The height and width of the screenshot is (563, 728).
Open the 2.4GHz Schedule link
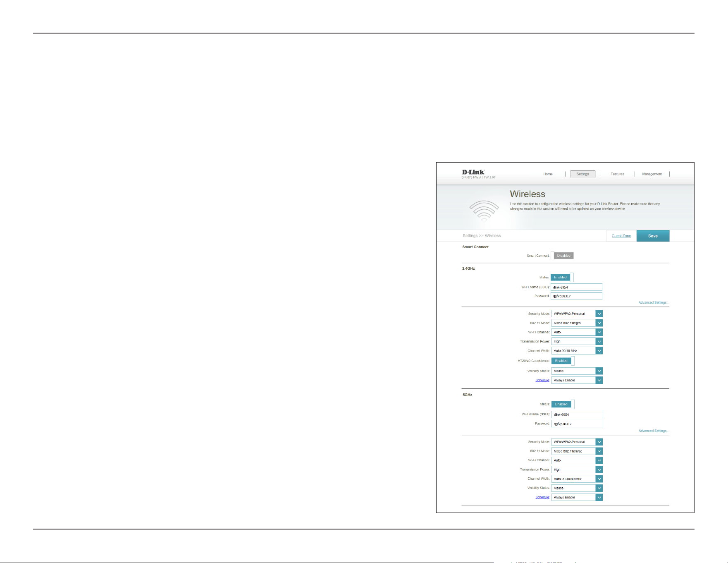(x=542, y=380)
